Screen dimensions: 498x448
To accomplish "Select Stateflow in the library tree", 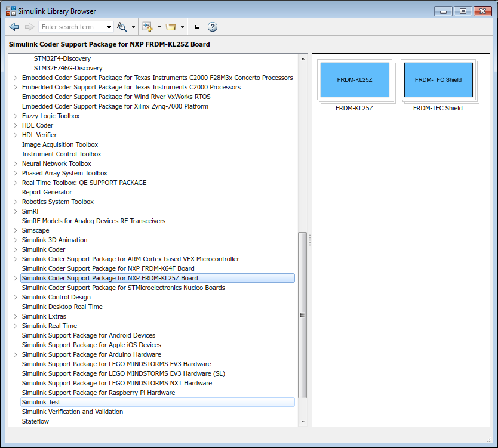I will coord(35,421).
